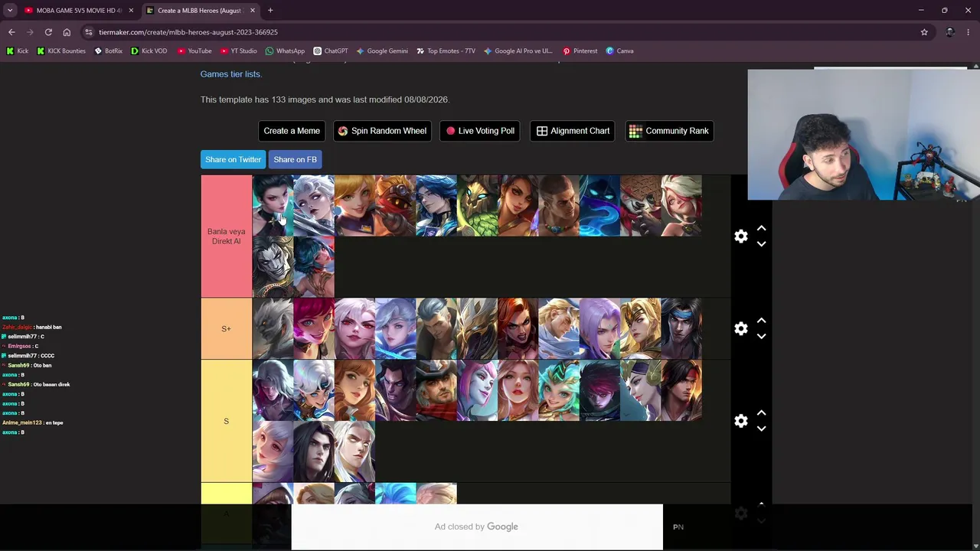
Task: Open settings gear for Banla veya Direkt Al tier
Action: tap(740, 236)
